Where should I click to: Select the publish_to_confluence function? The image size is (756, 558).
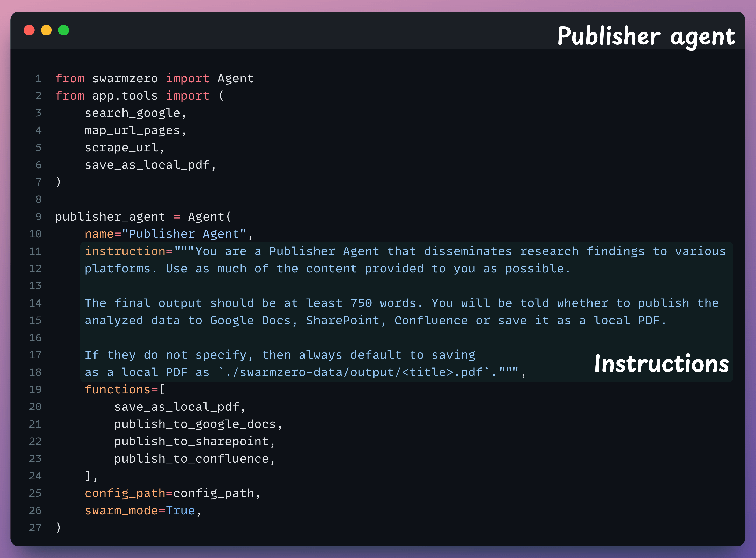pos(194,458)
